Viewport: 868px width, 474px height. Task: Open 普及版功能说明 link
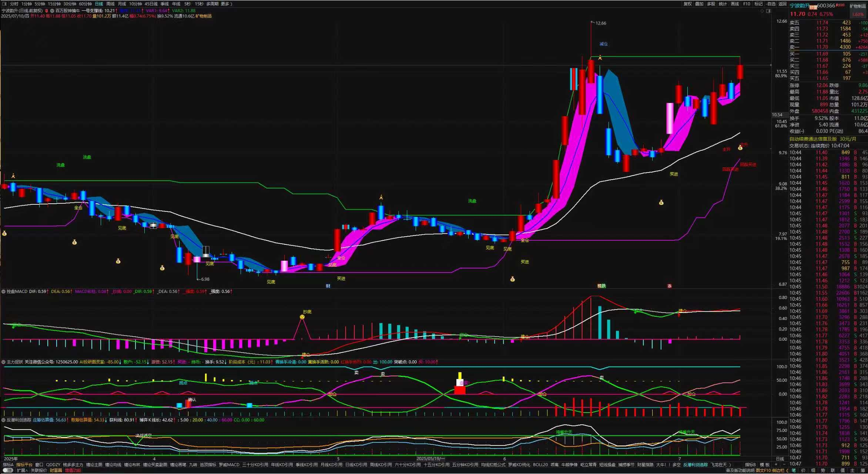740,471
